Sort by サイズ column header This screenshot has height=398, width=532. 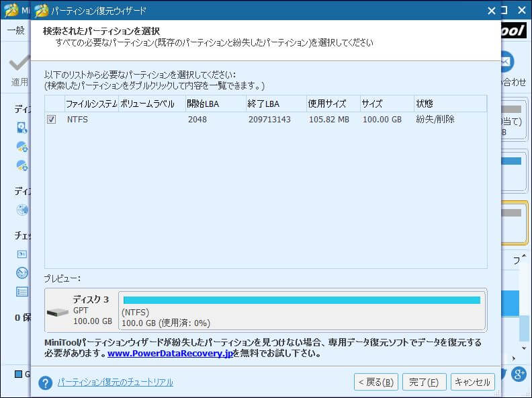387,104
